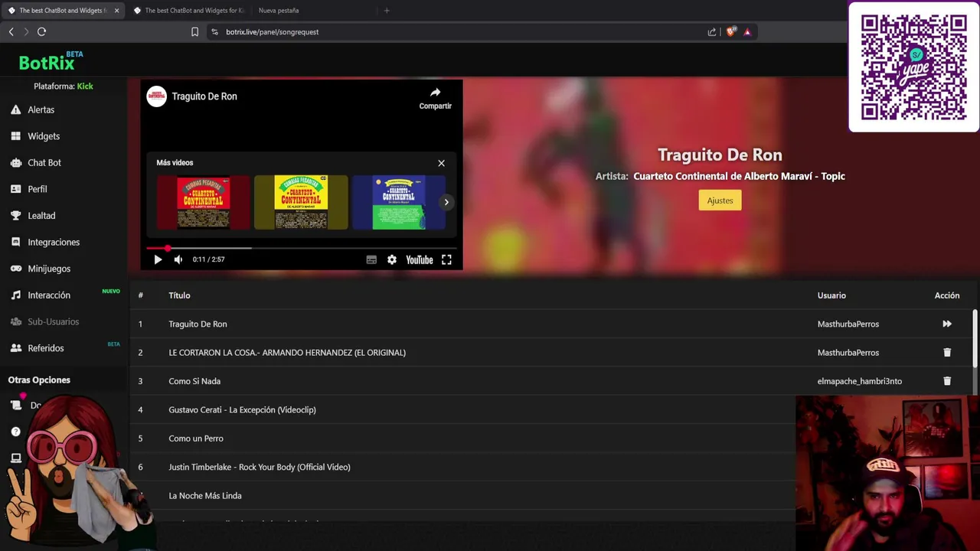Click the Usuario column header
The height and width of the screenshot is (551, 980).
tap(831, 295)
